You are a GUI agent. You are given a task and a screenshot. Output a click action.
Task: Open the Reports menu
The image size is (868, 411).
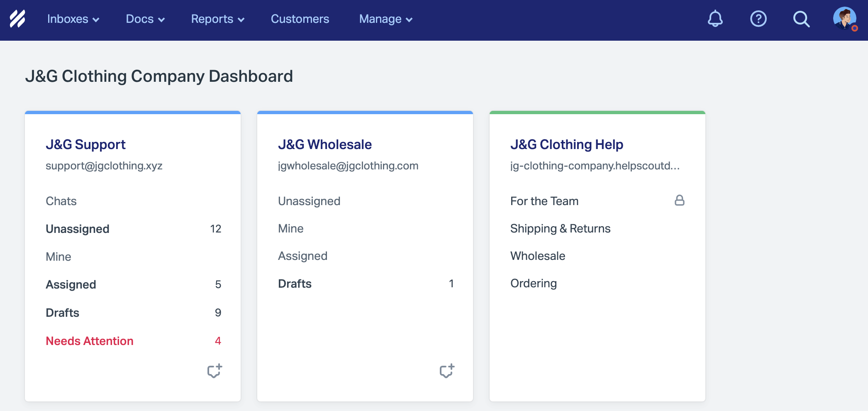pos(217,19)
